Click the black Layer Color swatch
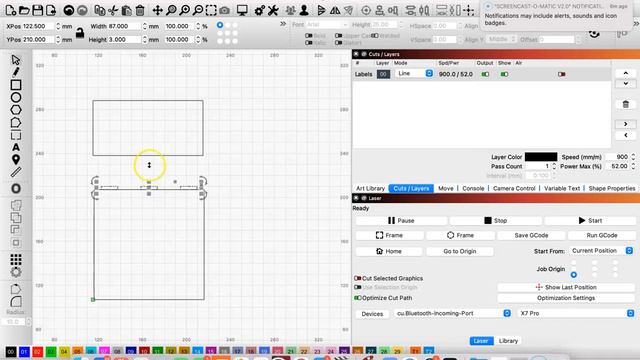The height and width of the screenshot is (360, 640). [x=541, y=157]
